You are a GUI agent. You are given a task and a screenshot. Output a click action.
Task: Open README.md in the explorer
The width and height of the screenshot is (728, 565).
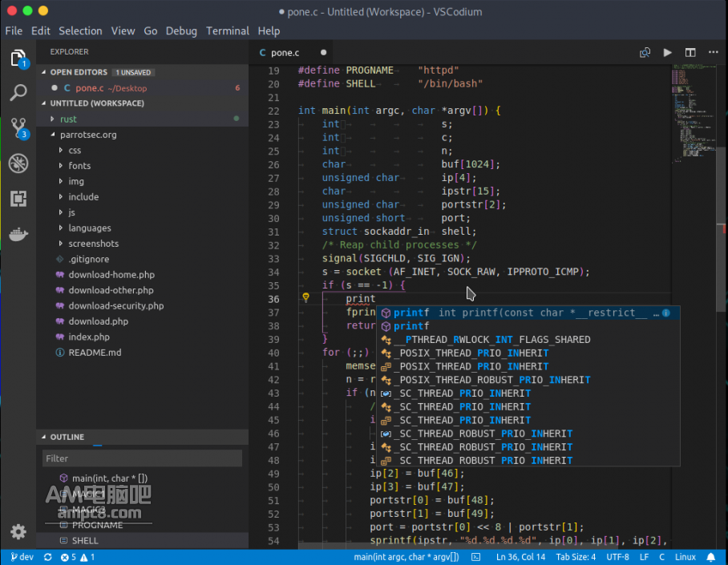click(x=95, y=353)
